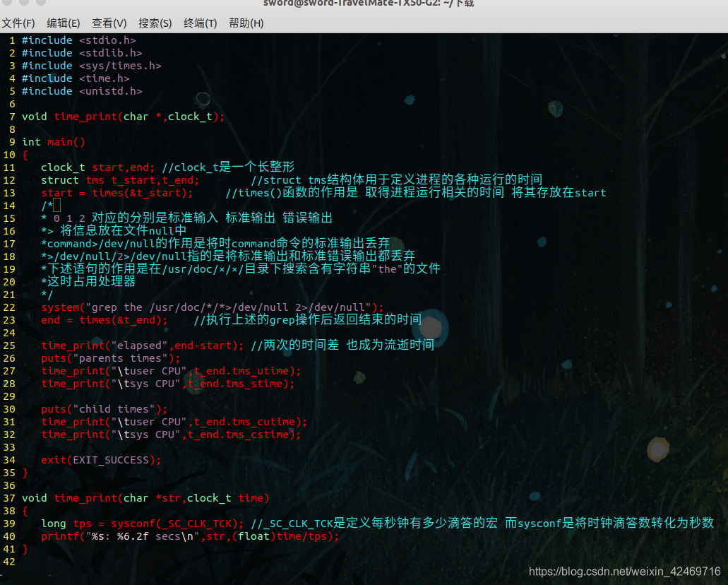Click 'struct tms t_start,t_end;' declaration
Screen dimensions: 728x585
(120, 180)
